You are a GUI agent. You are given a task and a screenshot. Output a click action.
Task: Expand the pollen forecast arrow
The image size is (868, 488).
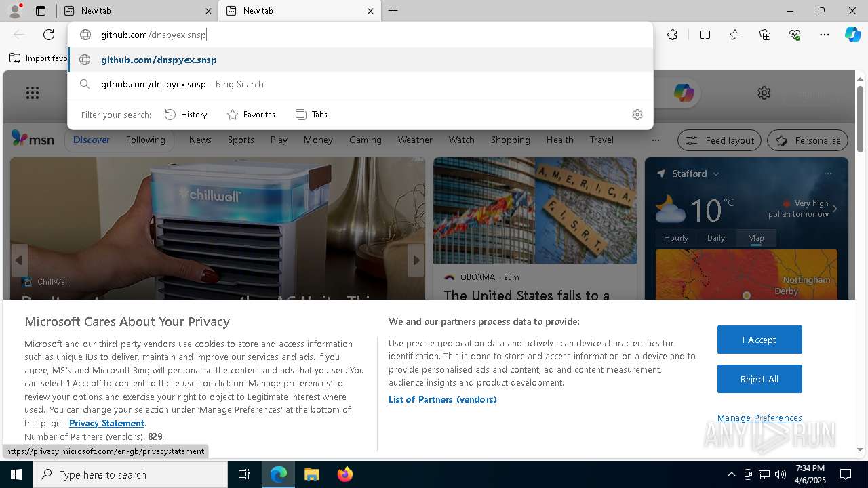pos(835,209)
